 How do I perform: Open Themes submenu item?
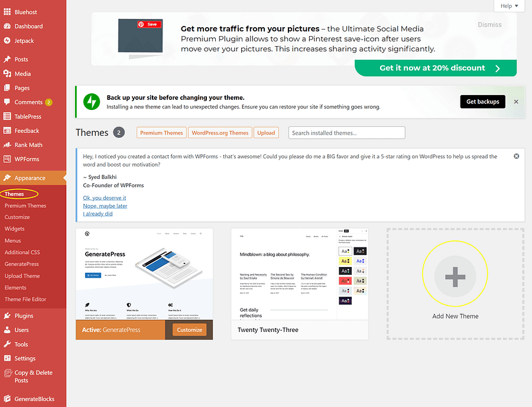click(14, 194)
